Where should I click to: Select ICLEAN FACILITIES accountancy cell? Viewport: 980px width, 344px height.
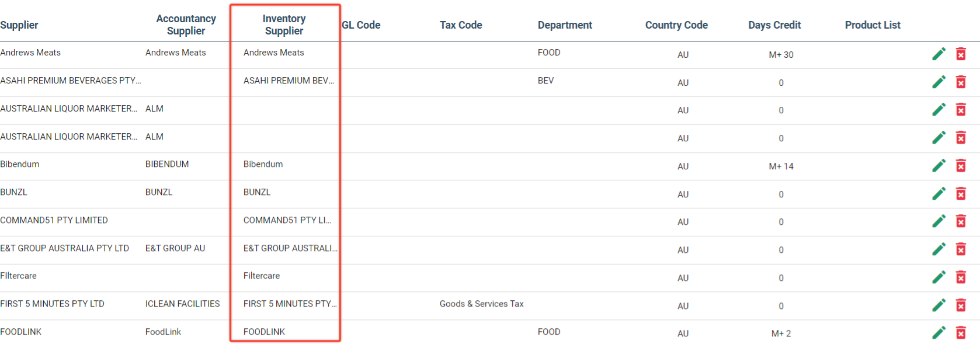[182, 304]
